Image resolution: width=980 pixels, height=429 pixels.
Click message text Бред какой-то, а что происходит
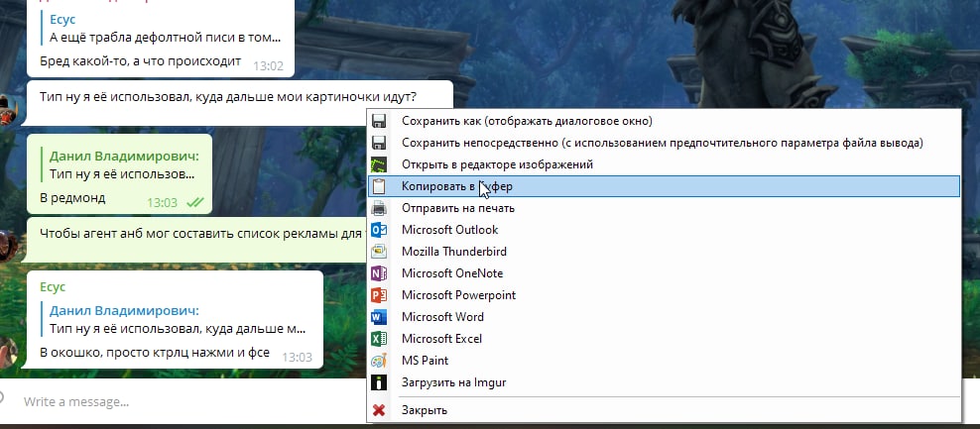[x=140, y=61]
